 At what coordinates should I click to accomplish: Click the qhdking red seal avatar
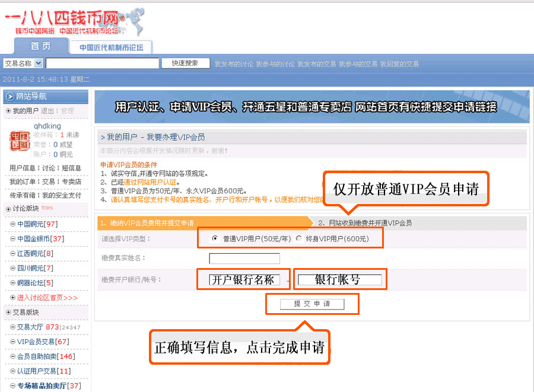click(19, 141)
